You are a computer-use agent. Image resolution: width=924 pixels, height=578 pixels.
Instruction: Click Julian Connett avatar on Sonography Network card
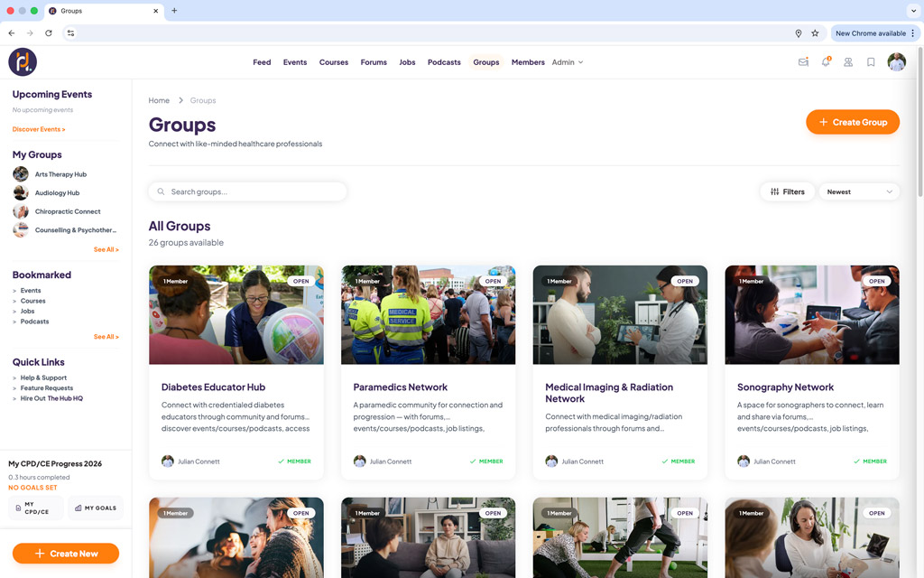click(744, 461)
